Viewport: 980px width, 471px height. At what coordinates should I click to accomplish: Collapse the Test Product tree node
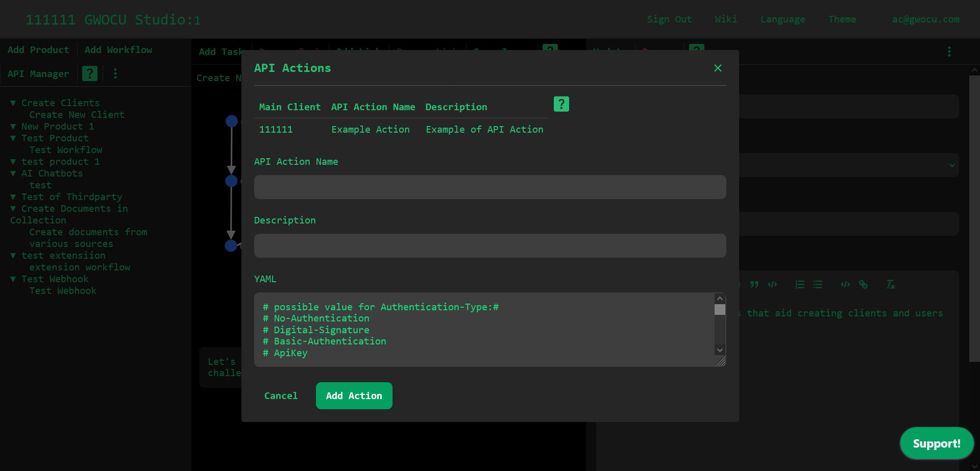click(13, 138)
